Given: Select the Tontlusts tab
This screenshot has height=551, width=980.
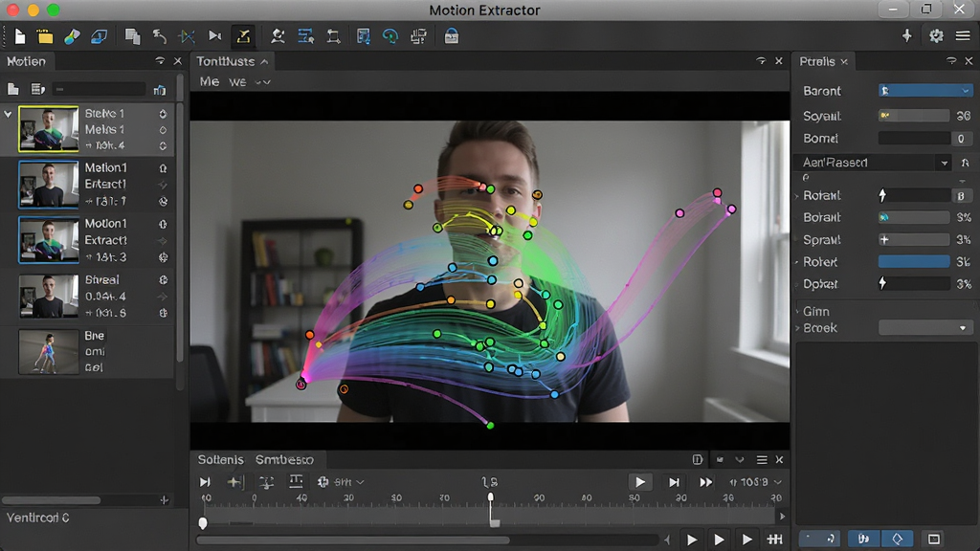Looking at the screenshot, I should (232, 61).
